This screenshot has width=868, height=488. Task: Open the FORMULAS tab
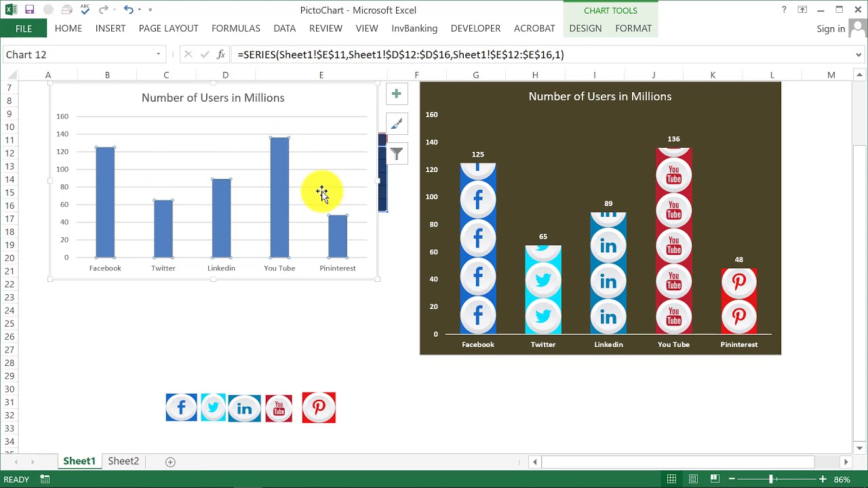(x=236, y=28)
